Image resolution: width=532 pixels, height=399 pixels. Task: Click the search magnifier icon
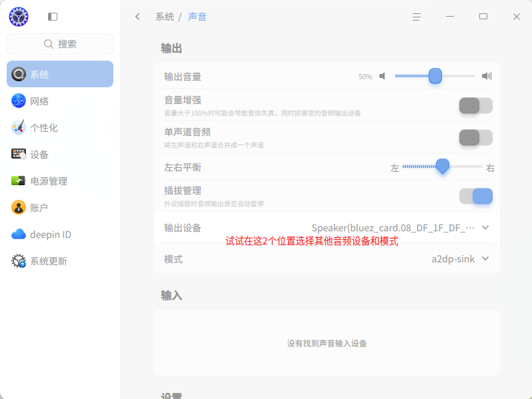(49, 44)
